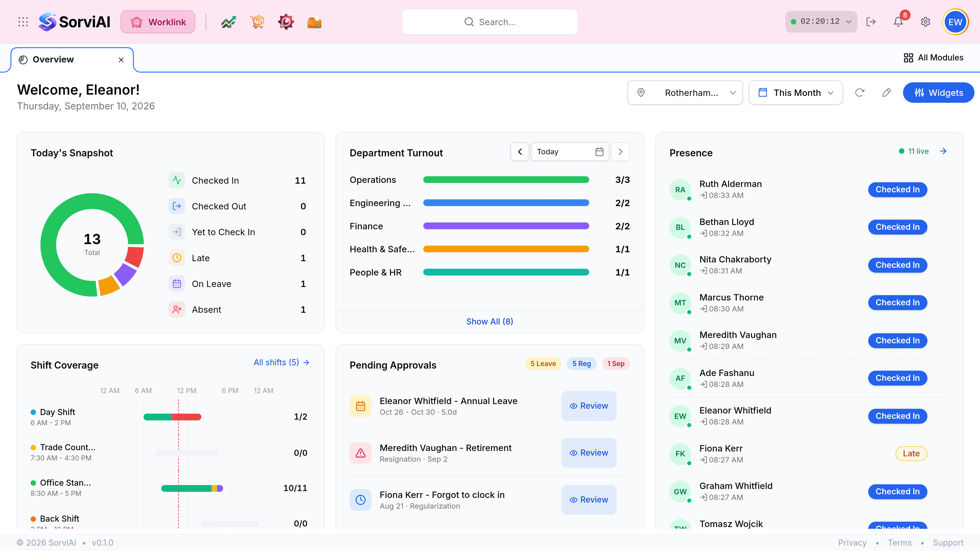Open the green growth chart module icon

pyautogui.click(x=229, y=22)
